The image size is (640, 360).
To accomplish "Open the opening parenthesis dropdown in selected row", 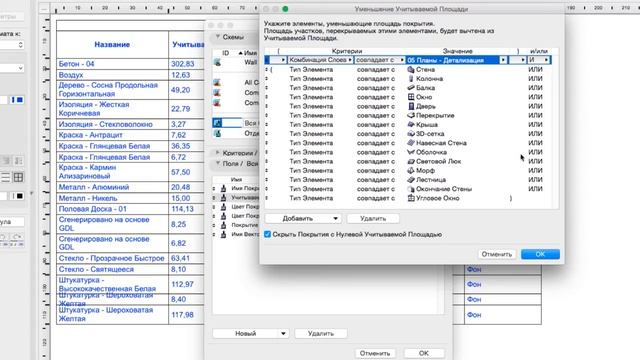I will (x=278, y=60).
